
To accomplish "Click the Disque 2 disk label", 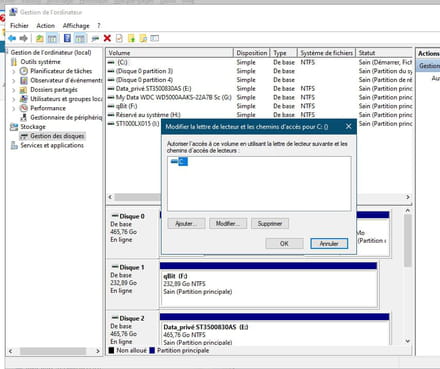I will [x=131, y=318].
